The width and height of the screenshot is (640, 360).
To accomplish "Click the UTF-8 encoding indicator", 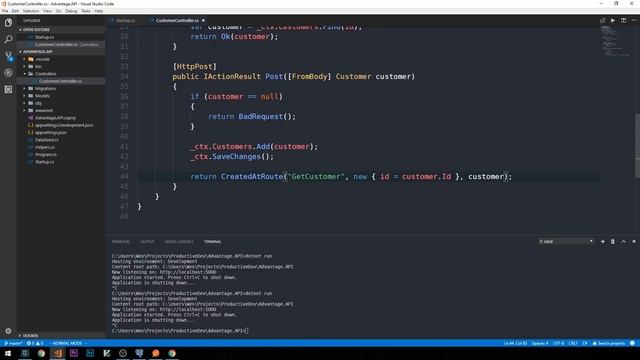I will [x=558, y=343].
